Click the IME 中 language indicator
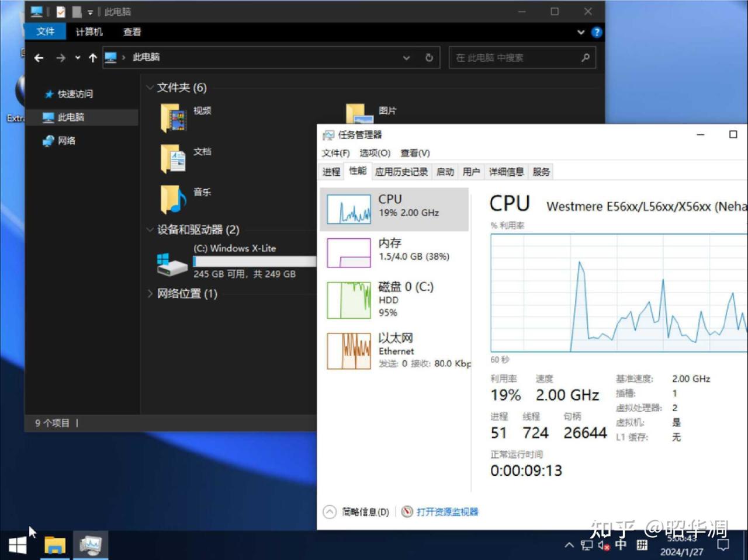The height and width of the screenshot is (560, 748). [x=621, y=545]
